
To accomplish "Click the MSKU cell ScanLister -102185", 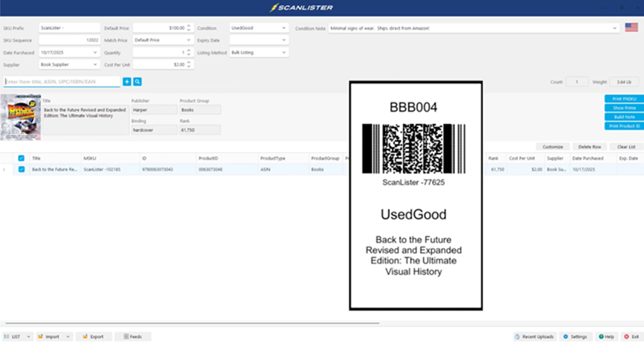I will (x=110, y=169).
